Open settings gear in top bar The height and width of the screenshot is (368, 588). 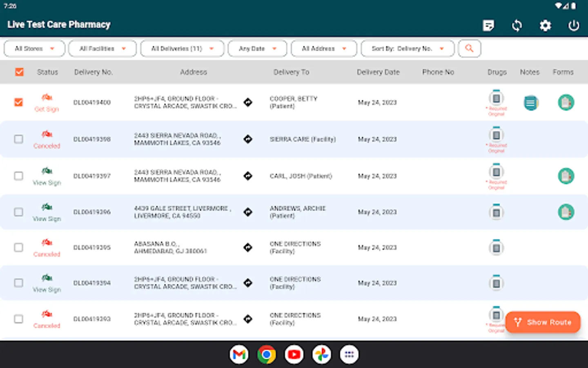pos(545,26)
